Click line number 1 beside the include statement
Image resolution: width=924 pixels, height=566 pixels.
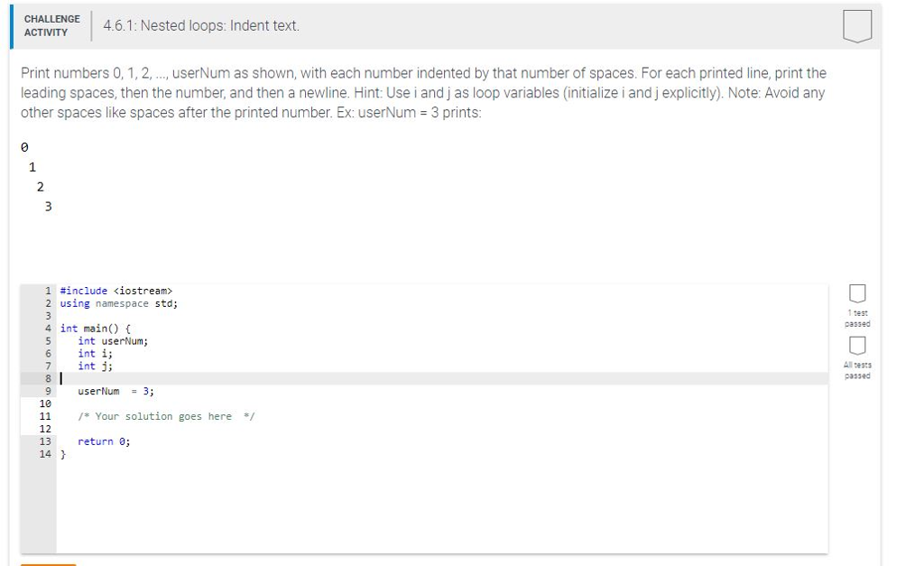(x=48, y=291)
